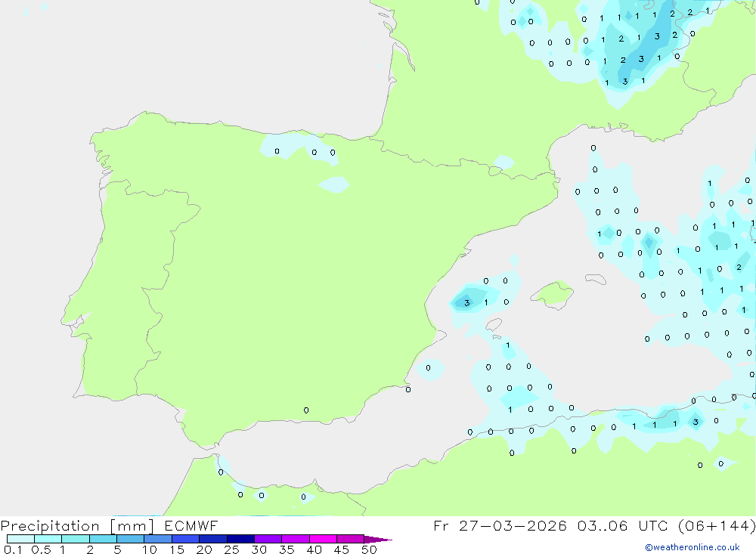Click the legend tick label '30'
Image resolution: width=756 pixels, height=554 pixels.
click(259, 549)
